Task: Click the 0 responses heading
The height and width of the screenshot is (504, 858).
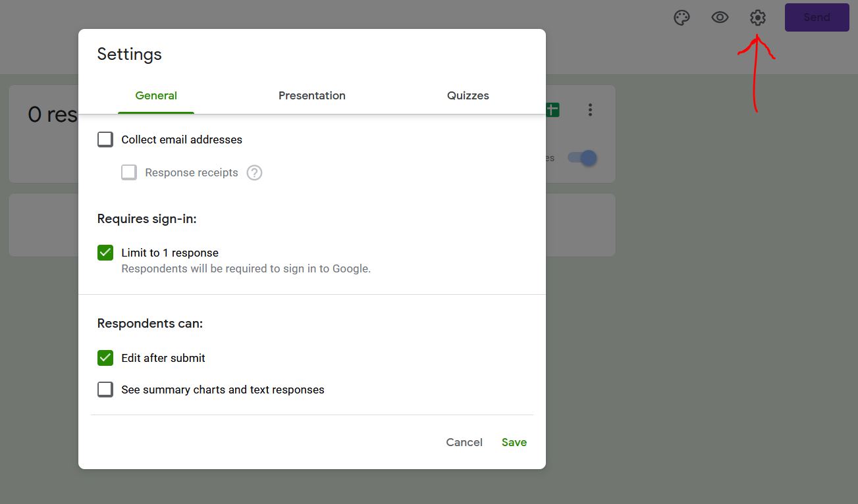Action: (x=53, y=114)
